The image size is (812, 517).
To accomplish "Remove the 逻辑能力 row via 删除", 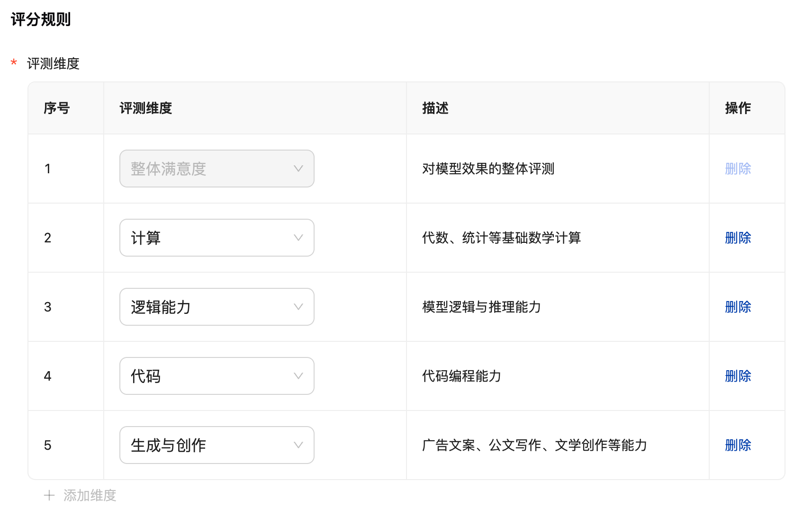I will (x=738, y=307).
